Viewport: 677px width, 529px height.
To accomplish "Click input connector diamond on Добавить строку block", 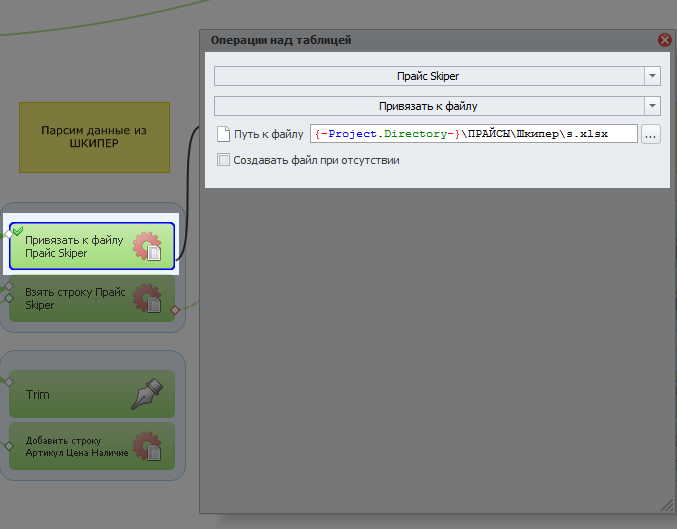I will 9,446.
